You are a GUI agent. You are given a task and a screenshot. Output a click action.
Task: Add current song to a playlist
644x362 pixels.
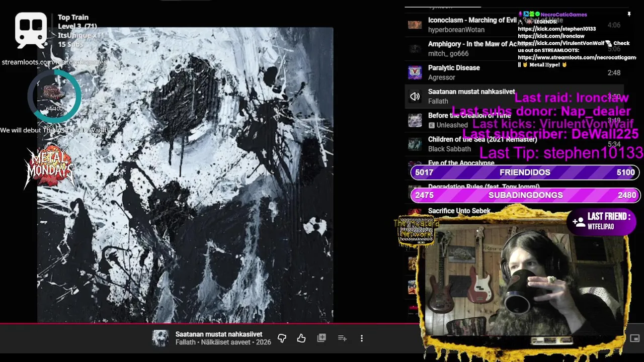point(342,338)
